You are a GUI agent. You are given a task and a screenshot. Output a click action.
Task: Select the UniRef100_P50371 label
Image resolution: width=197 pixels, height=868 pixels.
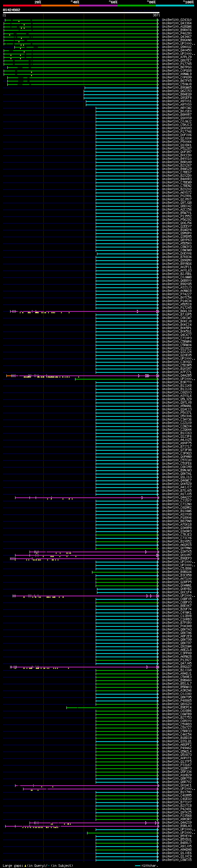[176, 412]
